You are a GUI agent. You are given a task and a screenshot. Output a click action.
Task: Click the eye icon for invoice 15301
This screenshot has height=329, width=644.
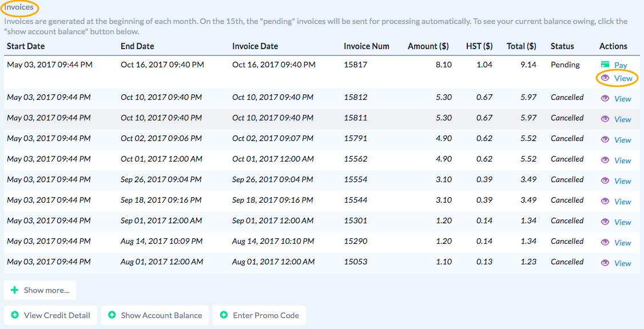(x=605, y=222)
